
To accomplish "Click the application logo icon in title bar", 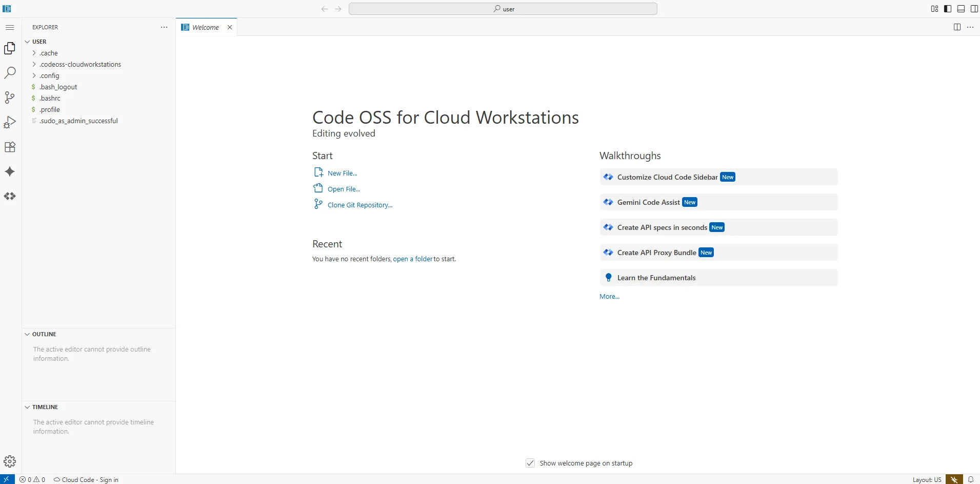I will (7, 9).
